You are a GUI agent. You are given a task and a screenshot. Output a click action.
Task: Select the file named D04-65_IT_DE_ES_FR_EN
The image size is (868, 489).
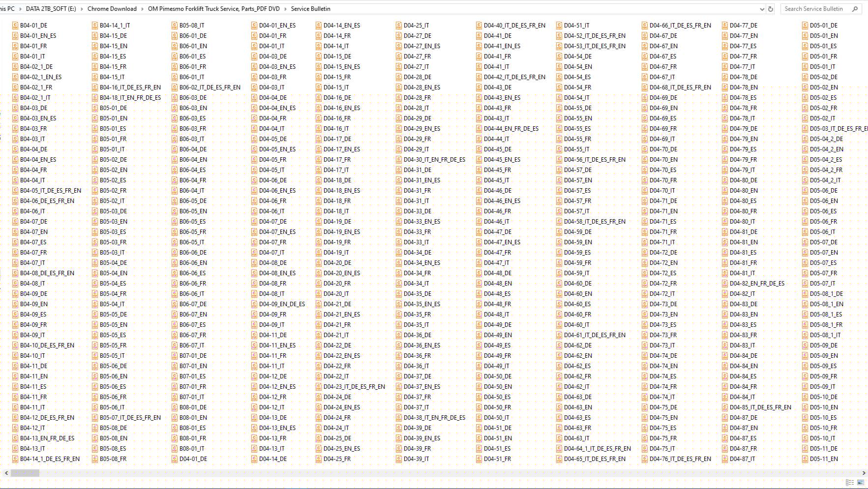pyautogui.click(x=595, y=459)
